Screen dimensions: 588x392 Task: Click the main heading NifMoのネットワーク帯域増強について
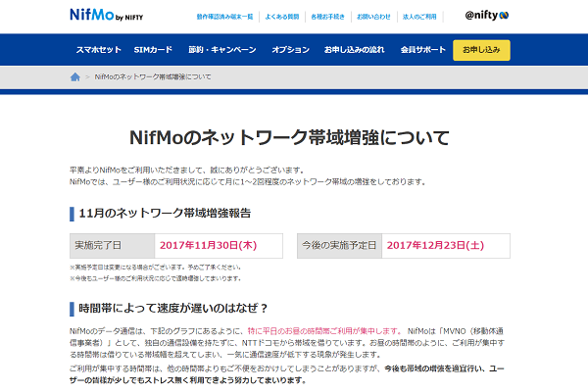point(289,137)
